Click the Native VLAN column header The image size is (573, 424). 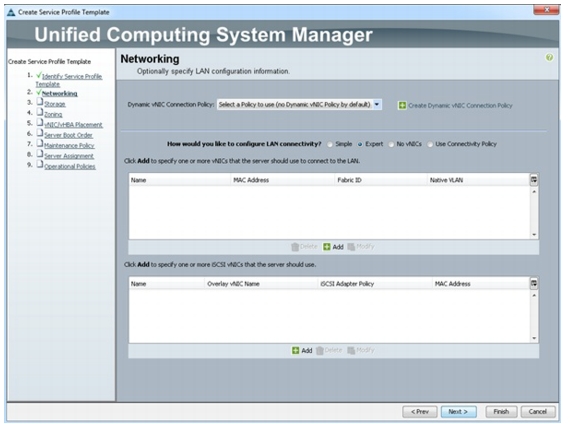click(x=478, y=180)
